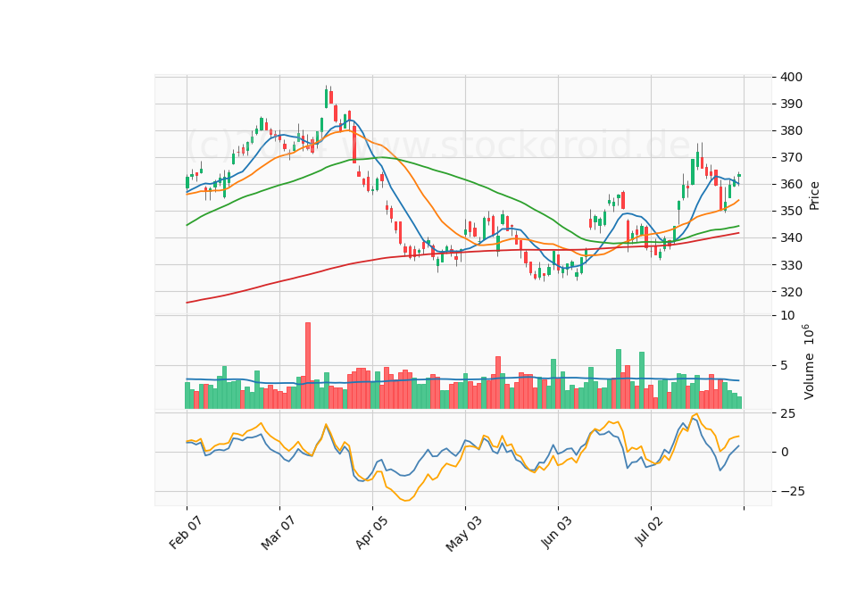Click the 320 price axis value

click(792, 292)
